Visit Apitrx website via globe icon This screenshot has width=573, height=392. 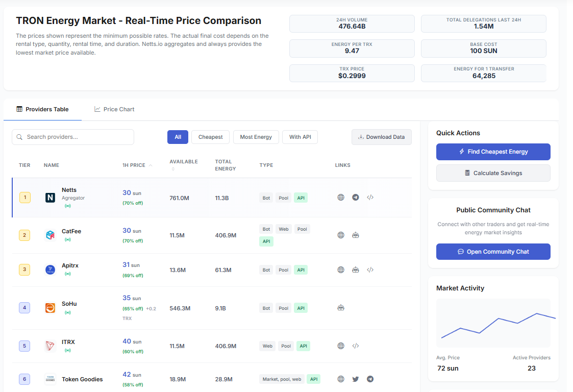[x=341, y=269]
